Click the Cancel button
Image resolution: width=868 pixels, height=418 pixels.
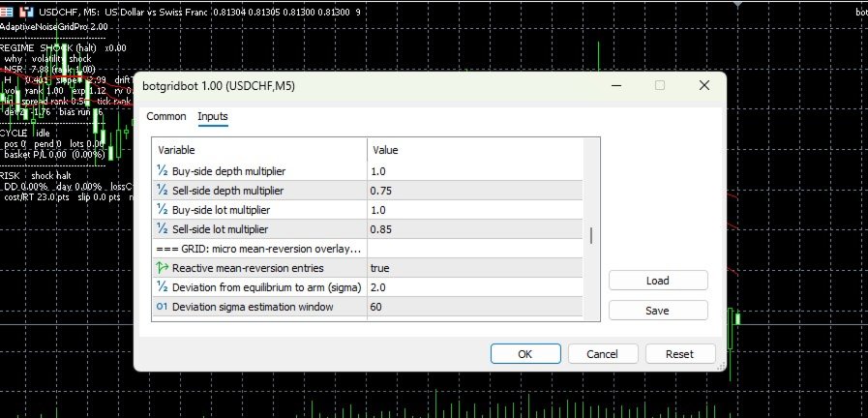click(x=602, y=354)
